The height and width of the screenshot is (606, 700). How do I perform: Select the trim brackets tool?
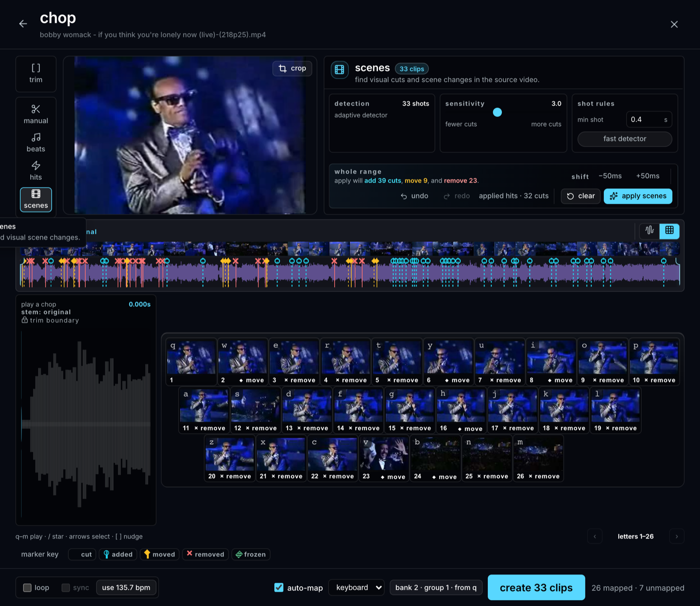(x=36, y=74)
